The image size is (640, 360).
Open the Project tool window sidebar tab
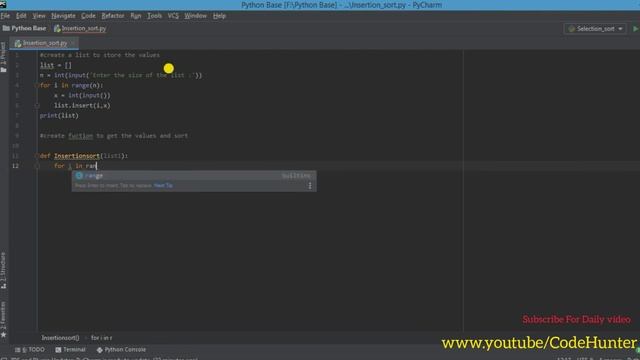(x=4, y=57)
